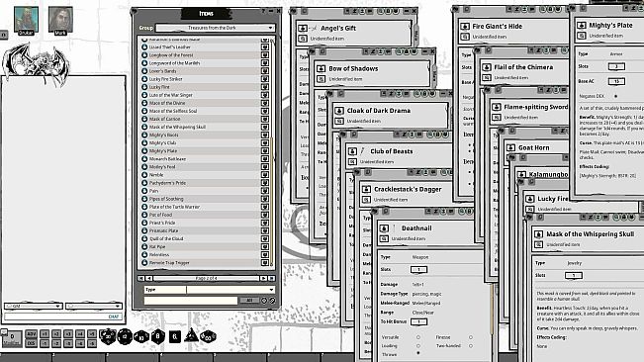Toggle Two-handed radio in Deathnail window

471,346
